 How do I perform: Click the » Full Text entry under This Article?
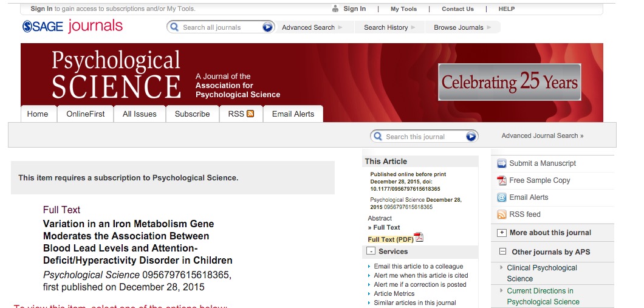coord(384,227)
